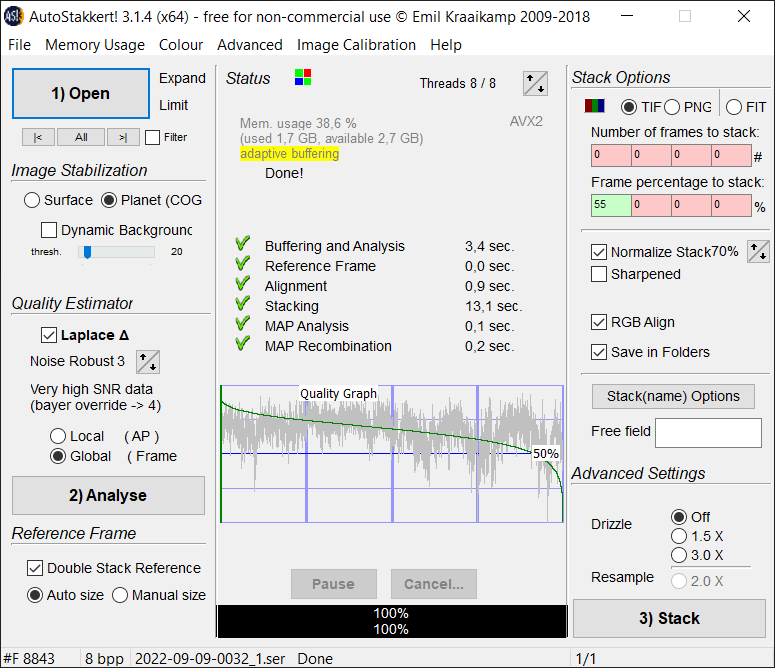Enable the Dynamic Background checkbox
Screen dimensions: 775x668
(x=48, y=230)
